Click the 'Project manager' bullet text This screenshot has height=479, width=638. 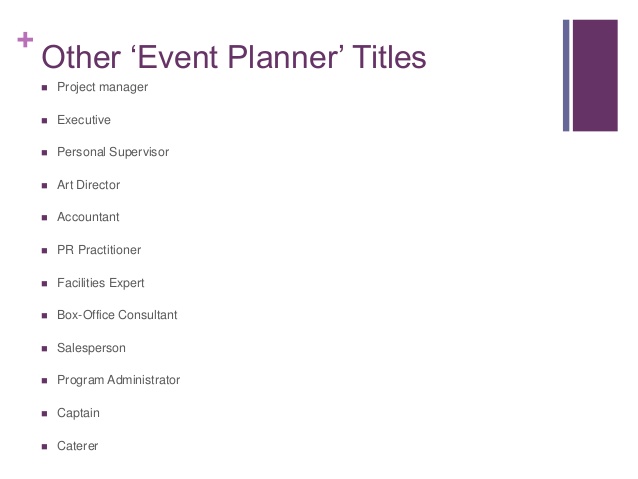pos(103,87)
